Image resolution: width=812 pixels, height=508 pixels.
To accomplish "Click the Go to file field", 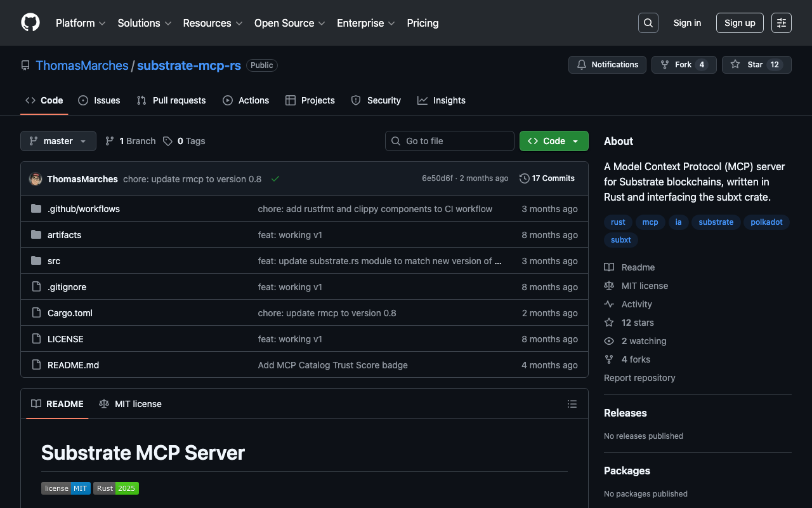I will [450, 141].
